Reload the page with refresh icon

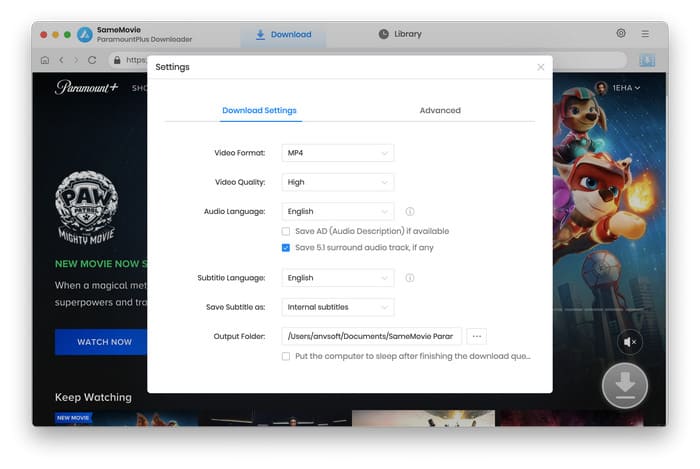click(92, 60)
